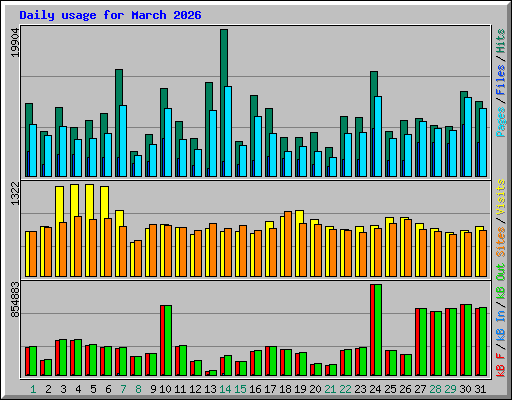Click the blue "Files" legend label
This screenshot has width=512, height=400.
click(x=501, y=79)
